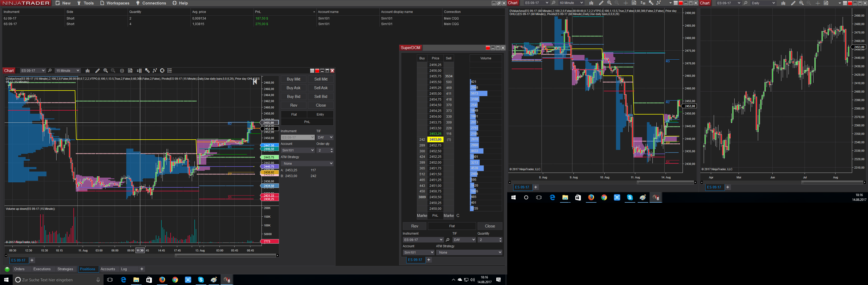Open Account Sim101 dropdown in SuperDOM
The width and height of the screenshot is (868, 285).
[x=418, y=252]
